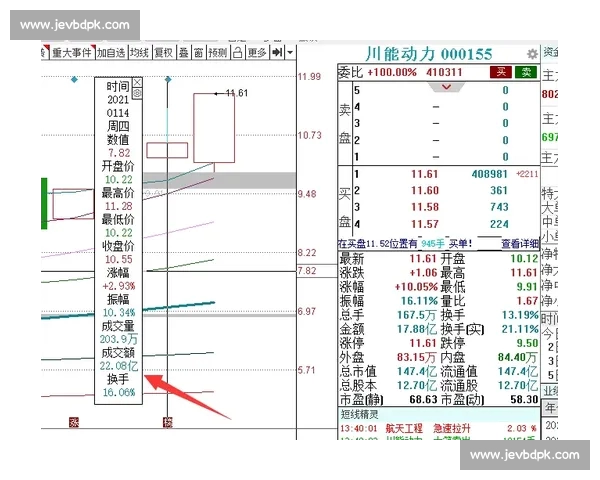Click the 涨停 11.61 value
Screen dimensions: 600x480
click(x=422, y=343)
